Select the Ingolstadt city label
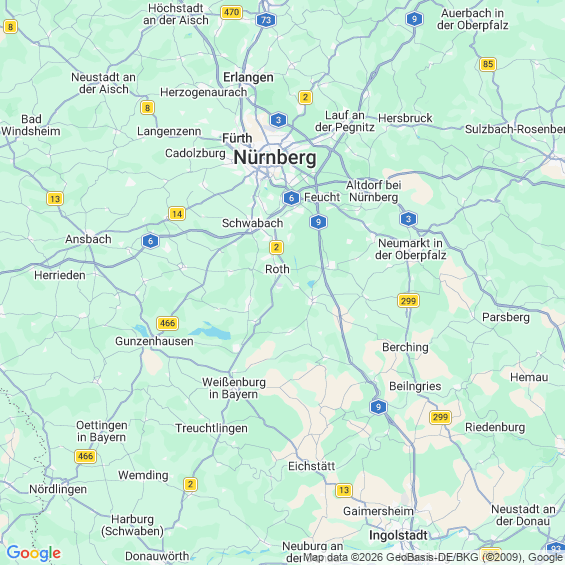This screenshot has width=565, height=565. pos(398,535)
